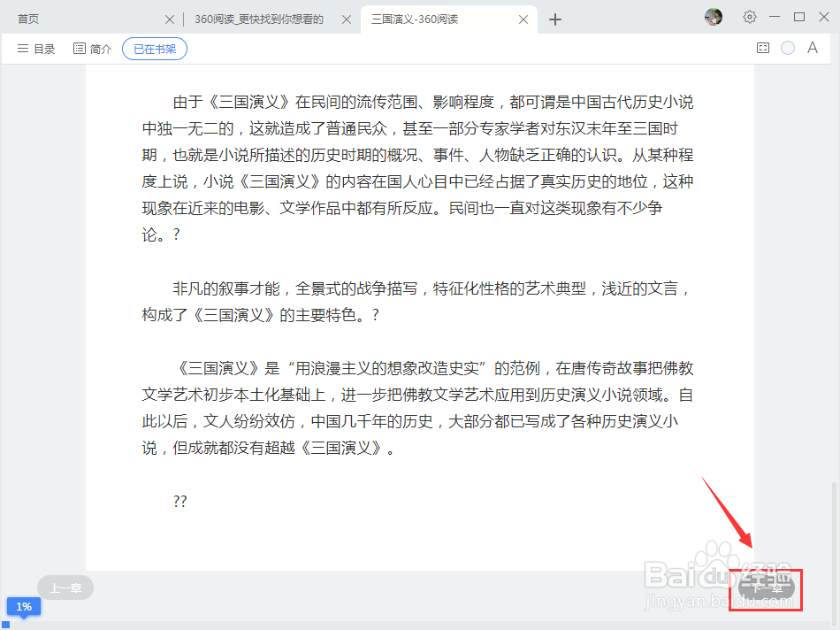Open 360 Reader settings gear icon
Screen dimensions: 840x630
(x=749, y=17)
